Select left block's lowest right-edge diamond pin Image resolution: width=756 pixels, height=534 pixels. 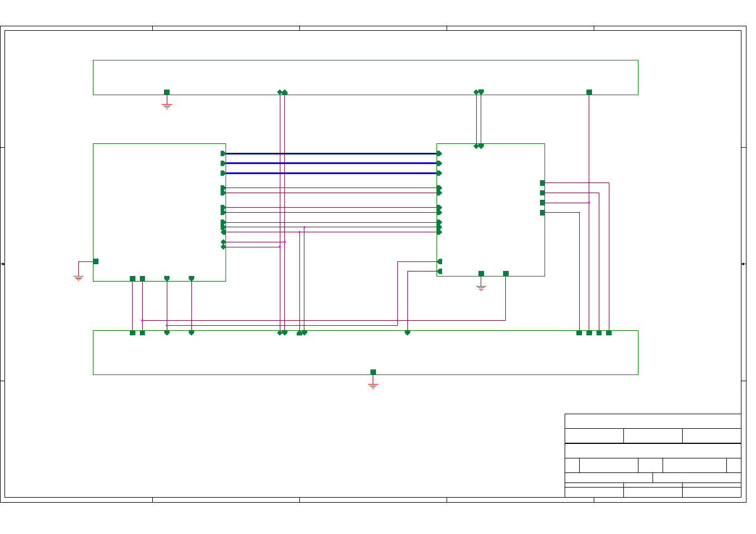(x=223, y=247)
